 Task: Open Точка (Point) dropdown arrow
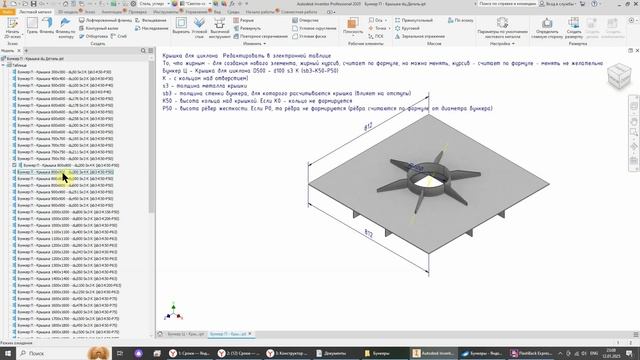(x=389, y=28)
